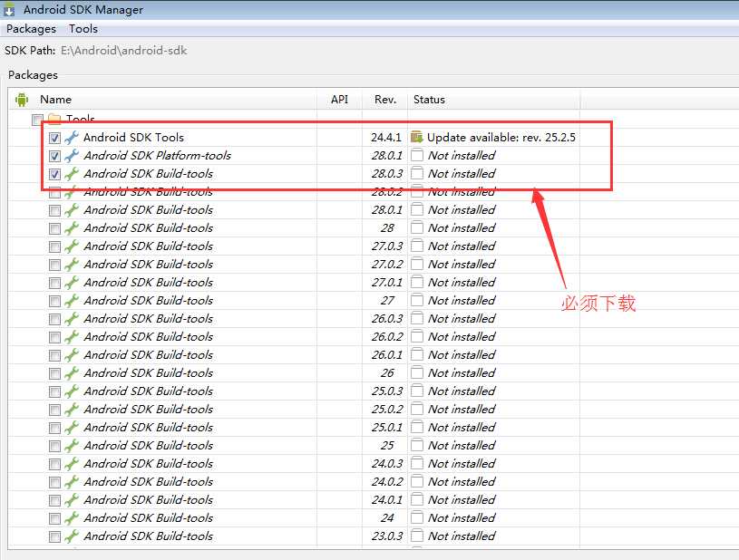The width and height of the screenshot is (739, 560).
Task: Open the Packages menu
Action: click(x=31, y=29)
